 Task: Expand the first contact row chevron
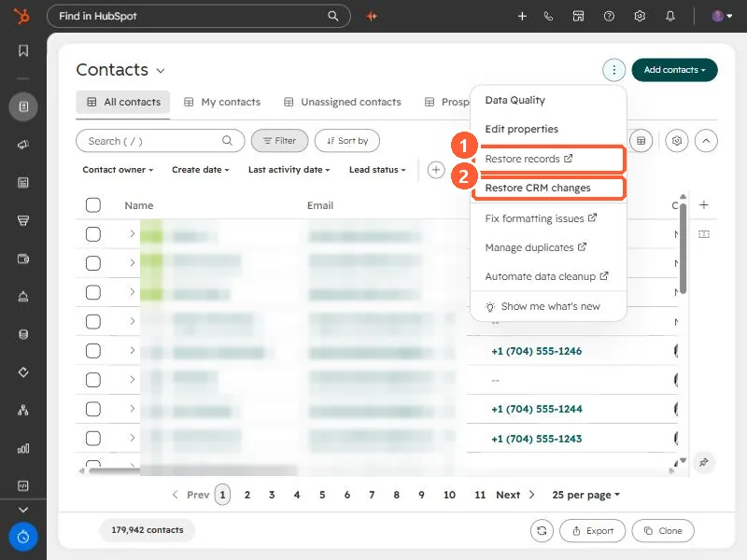pos(133,234)
